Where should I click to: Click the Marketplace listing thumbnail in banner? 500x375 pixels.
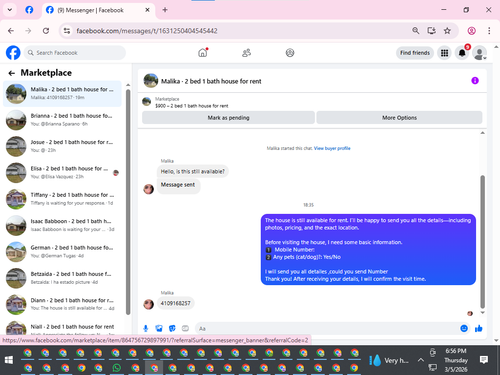[147, 102]
